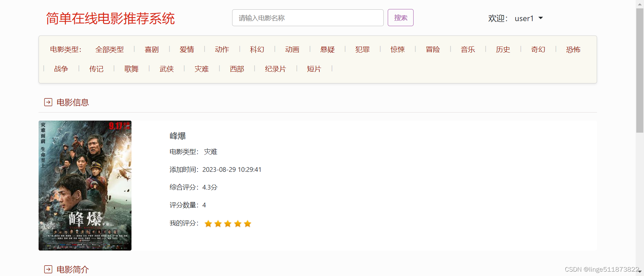Click the added time 2023-08-29 10:29:41
The image size is (644, 276).
point(232,170)
